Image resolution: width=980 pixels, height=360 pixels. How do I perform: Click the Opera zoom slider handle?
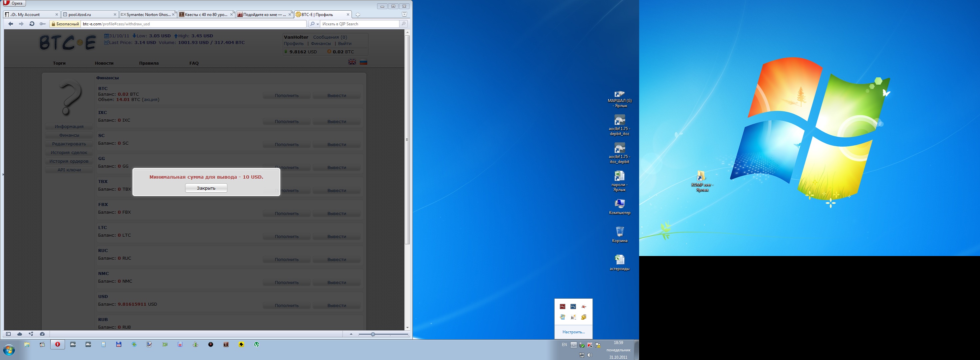373,334
